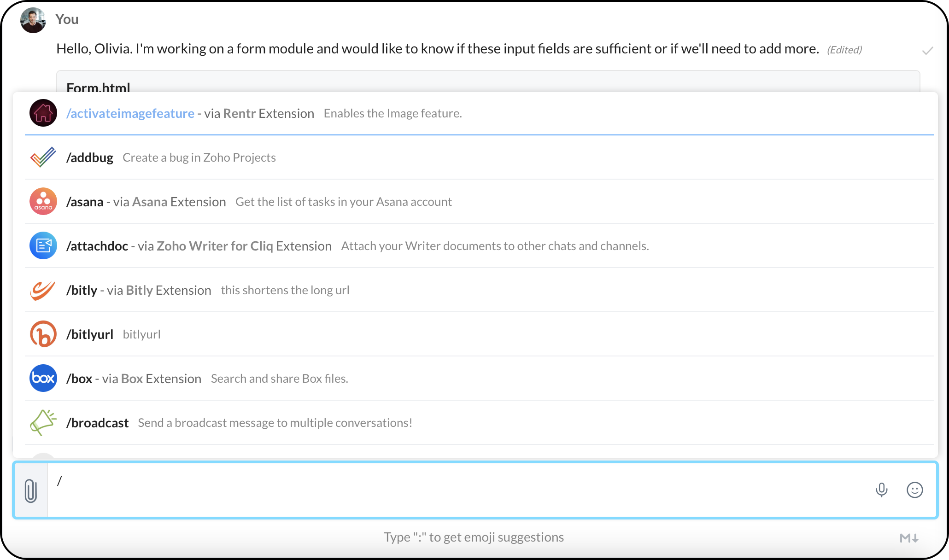Image resolution: width=949 pixels, height=560 pixels.
Task: Click the Zoho Writer attachdoc icon
Action: pyautogui.click(x=43, y=245)
